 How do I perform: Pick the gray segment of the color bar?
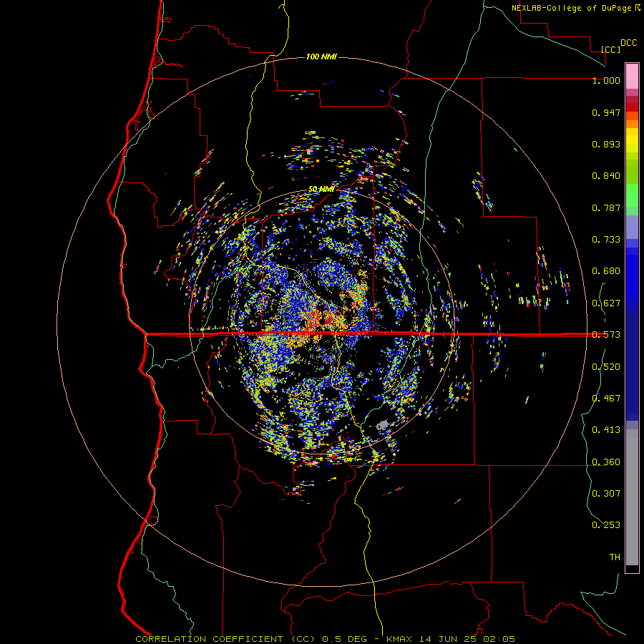(x=632, y=497)
